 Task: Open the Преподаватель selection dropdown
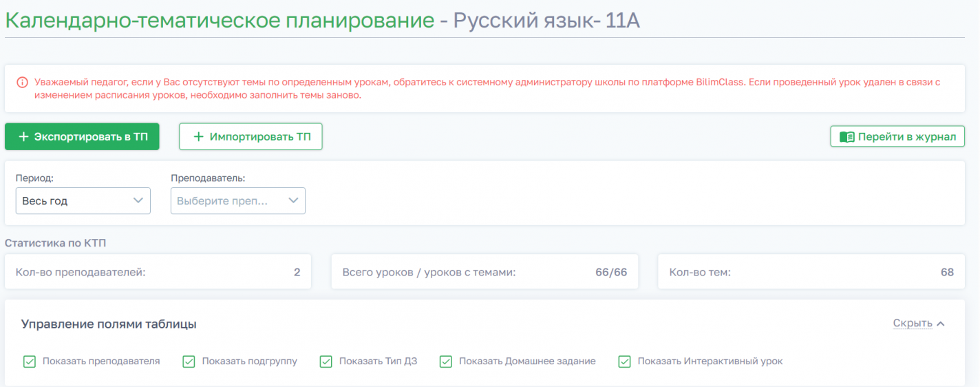[x=237, y=201]
